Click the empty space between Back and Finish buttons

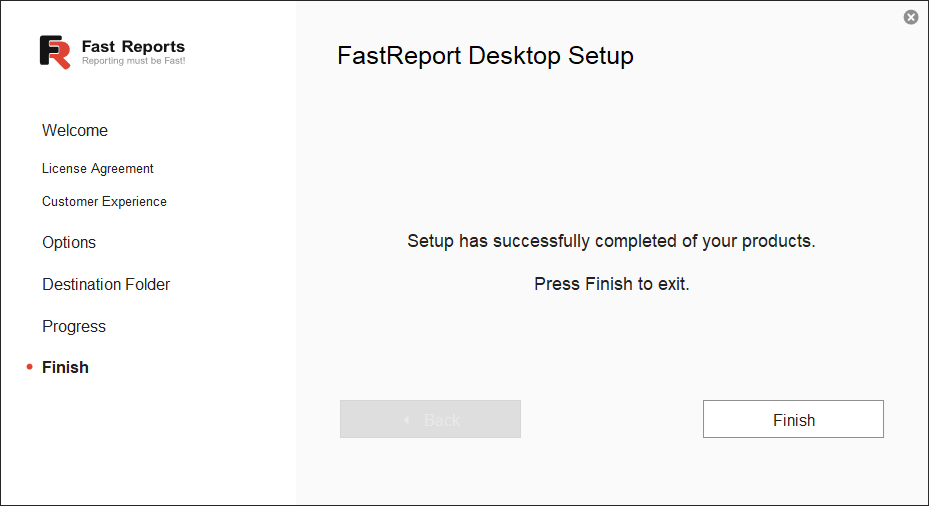point(611,420)
